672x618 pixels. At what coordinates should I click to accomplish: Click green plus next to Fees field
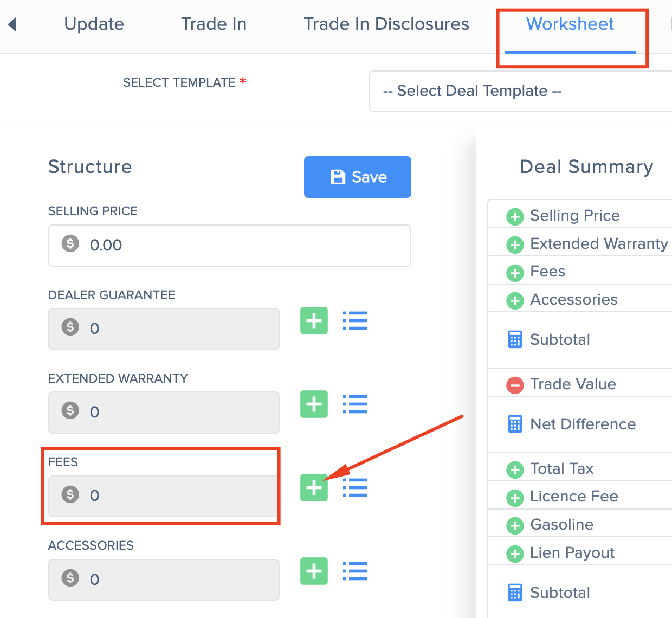point(314,487)
